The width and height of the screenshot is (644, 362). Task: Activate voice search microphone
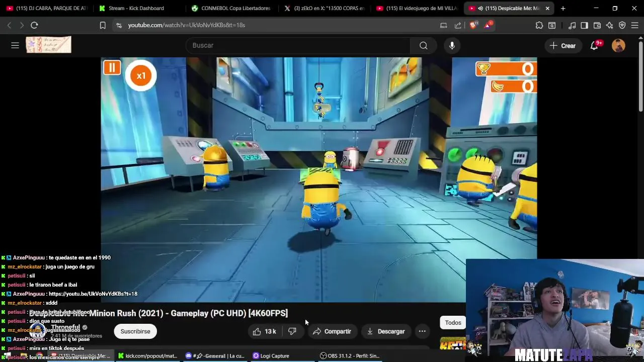pyautogui.click(x=452, y=45)
